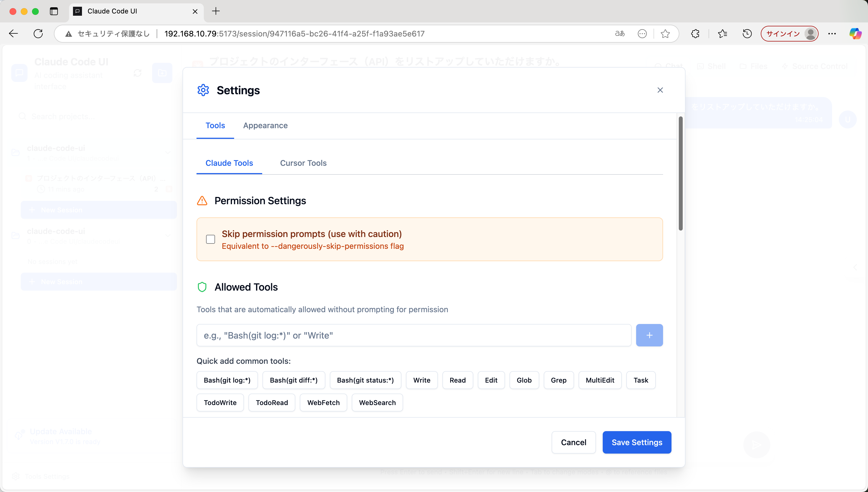Close the Settings dialog with X
The height and width of the screenshot is (492, 868).
point(660,90)
